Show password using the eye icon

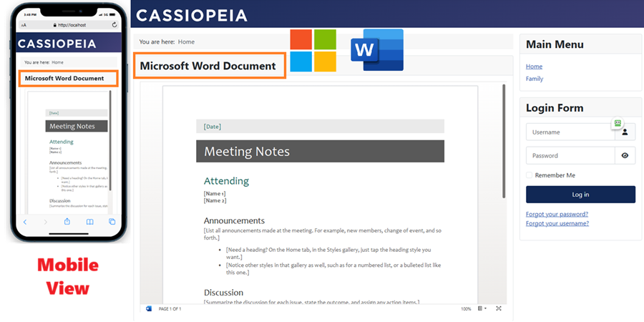[625, 156]
